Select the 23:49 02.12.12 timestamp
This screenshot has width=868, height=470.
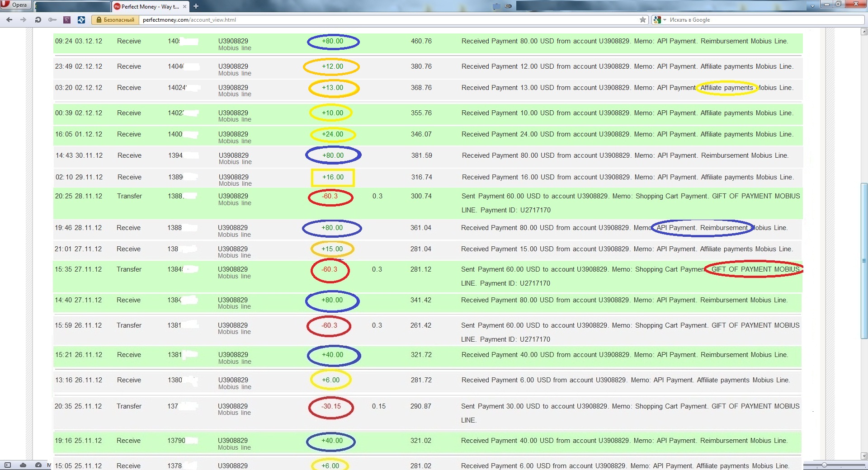click(x=79, y=66)
